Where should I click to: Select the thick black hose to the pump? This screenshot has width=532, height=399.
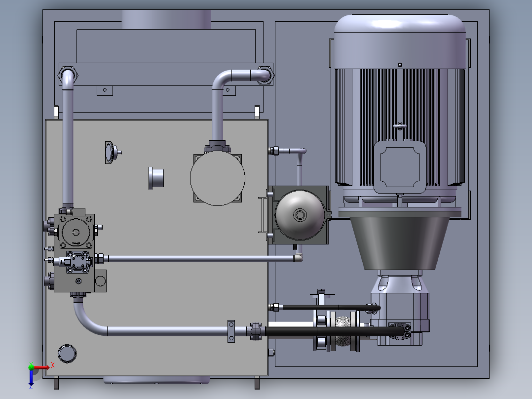[334, 331]
